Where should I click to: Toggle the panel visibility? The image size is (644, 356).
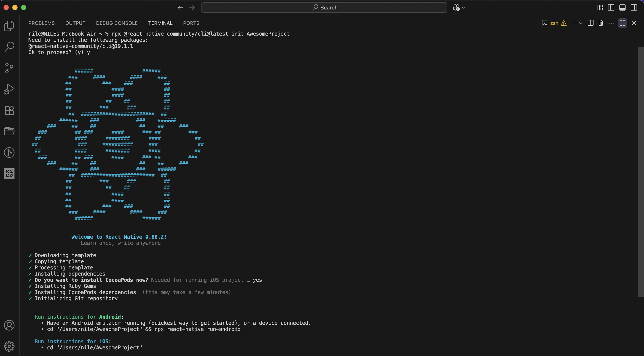[622, 7]
